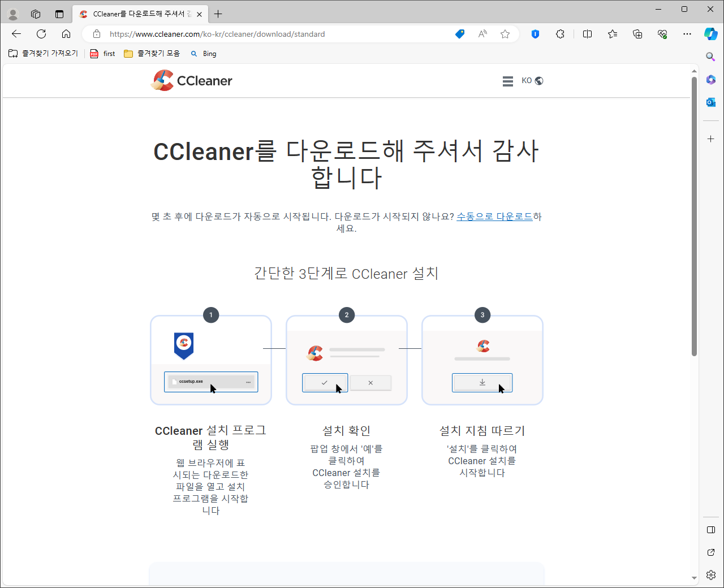Close the CCleaner browser tab
The width and height of the screenshot is (724, 588).
199,14
